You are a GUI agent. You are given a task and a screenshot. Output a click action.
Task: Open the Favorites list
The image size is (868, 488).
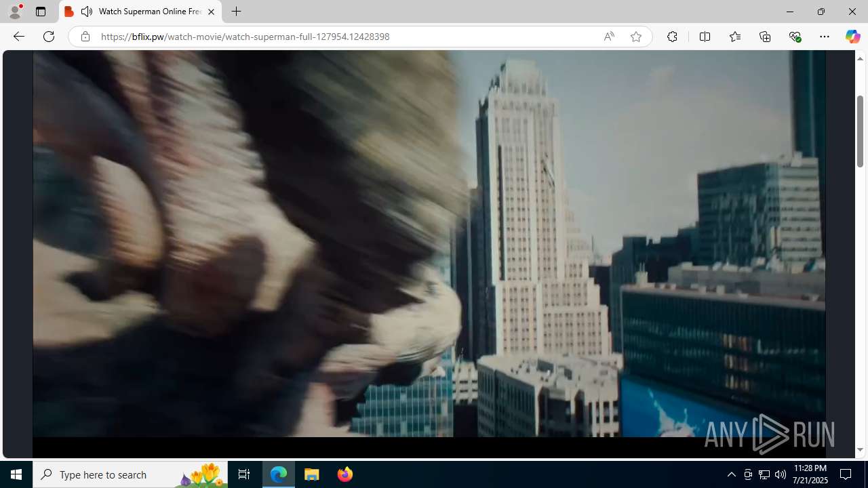[x=734, y=37]
